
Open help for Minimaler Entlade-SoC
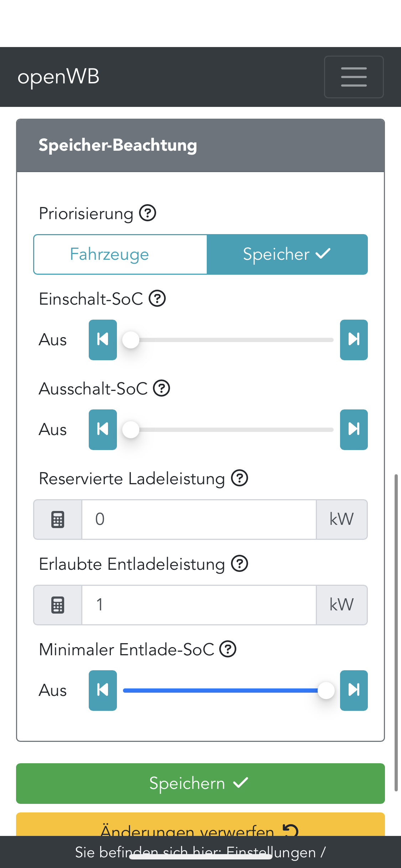[x=228, y=649]
